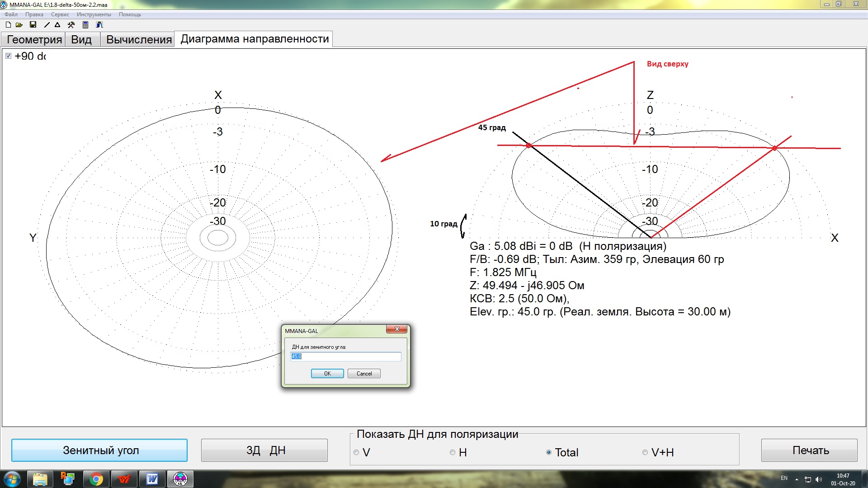Select H polarization radio button
Image resolution: width=868 pixels, height=488 pixels.
click(x=453, y=452)
